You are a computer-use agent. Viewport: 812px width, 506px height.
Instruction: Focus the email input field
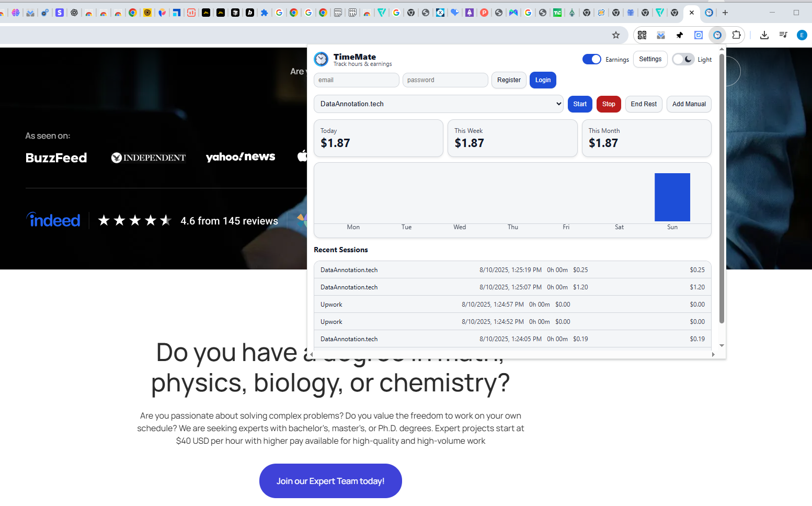point(357,80)
